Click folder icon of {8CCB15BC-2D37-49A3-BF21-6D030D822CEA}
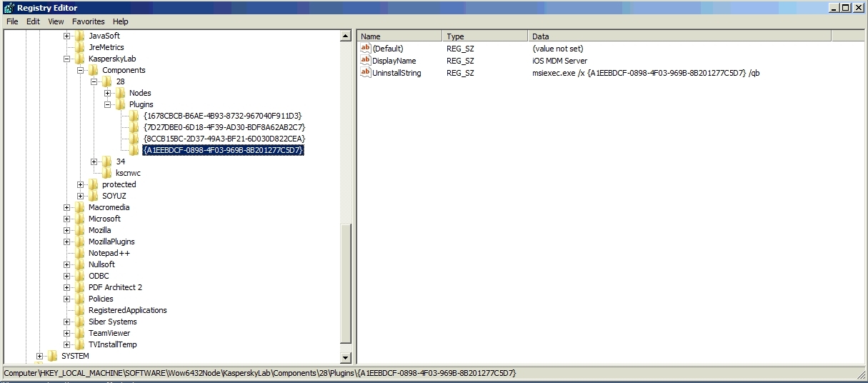The image size is (868, 383). (134, 139)
